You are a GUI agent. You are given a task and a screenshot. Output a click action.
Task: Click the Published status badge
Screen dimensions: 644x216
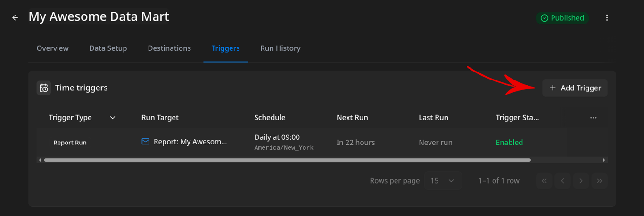coord(562,18)
